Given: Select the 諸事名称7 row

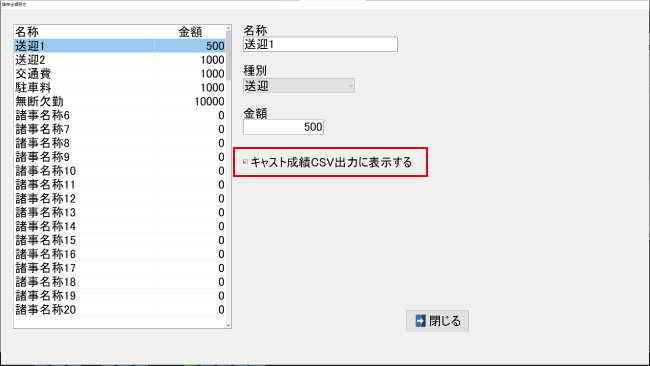Looking at the screenshot, I should [x=120, y=129].
